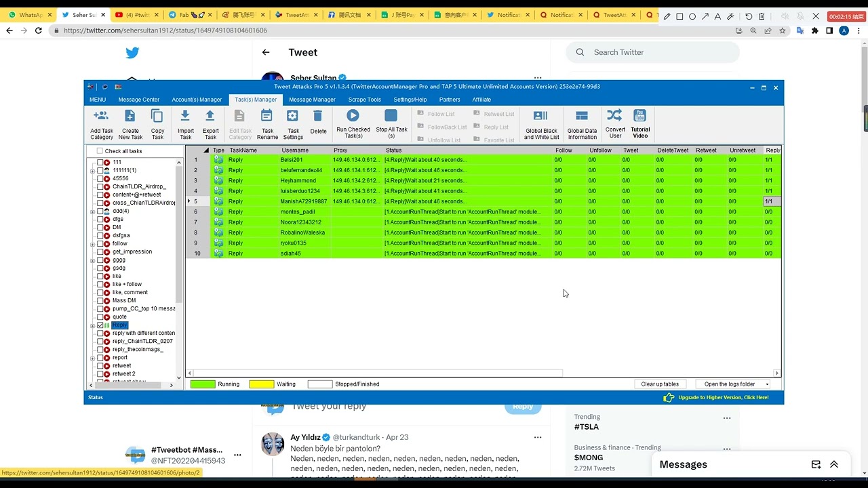Image resolution: width=868 pixels, height=488 pixels.
Task: Click the Twitter bird logo
Action: click(132, 53)
